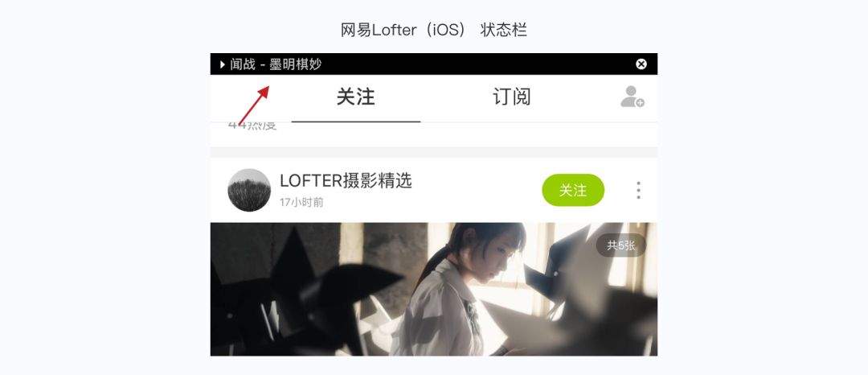Screen dimensions: 868x375
Task: Follow LOFTER摄影精选 with green 关注 button
Action: (573, 190)
